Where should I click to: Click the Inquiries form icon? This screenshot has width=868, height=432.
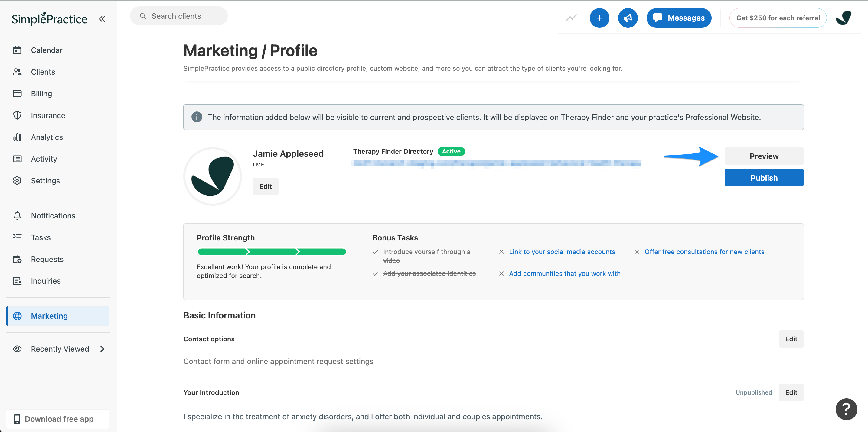17,281
